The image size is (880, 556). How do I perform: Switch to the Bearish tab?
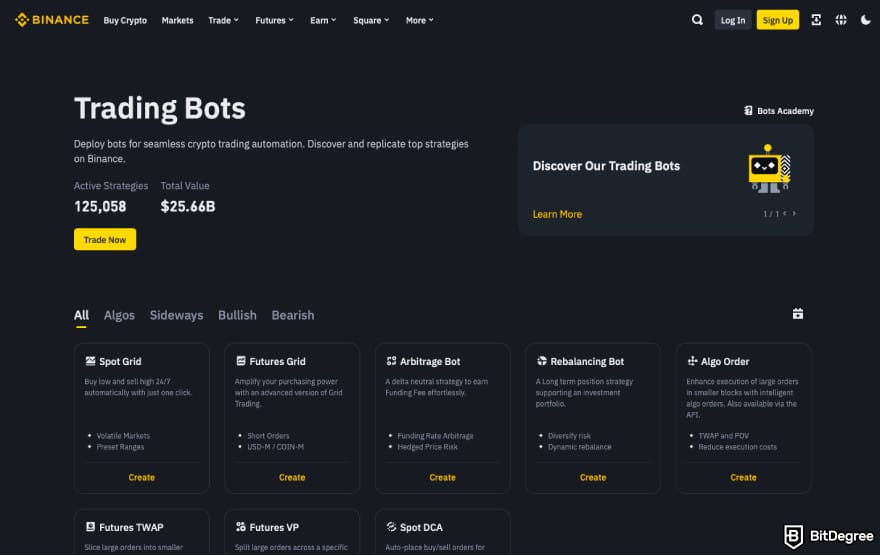click(x=293, y=315)
